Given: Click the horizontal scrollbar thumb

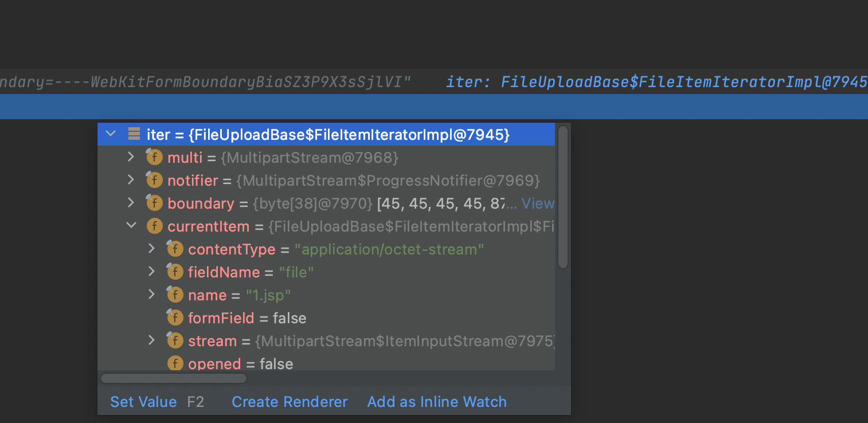Looking at the screenshot, I should [174, 378].
